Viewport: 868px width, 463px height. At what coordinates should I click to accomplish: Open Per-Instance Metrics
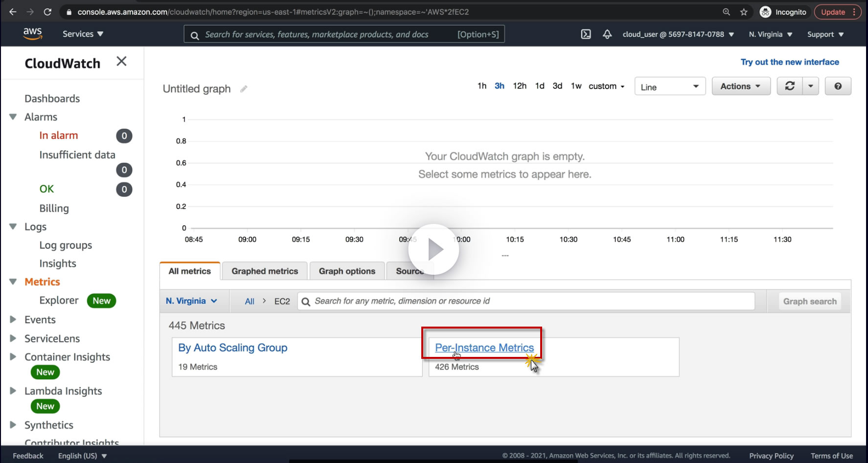click(x=484, y=348)
